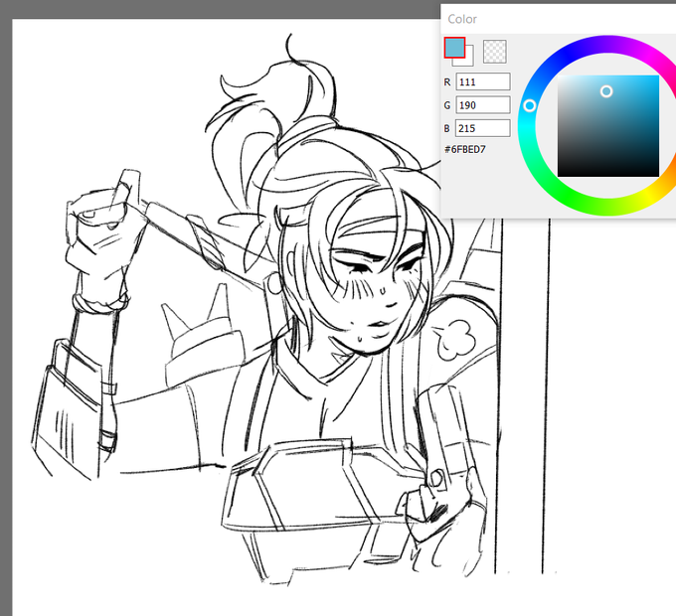
Task: Select the white background color swatch
Action: pyautogui.click(x=469, y=62)
